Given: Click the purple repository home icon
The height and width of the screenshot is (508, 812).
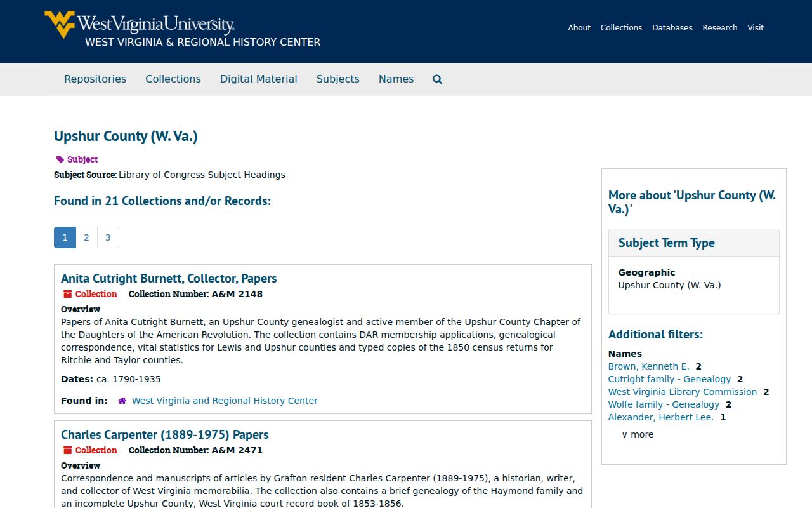Looking at the screenshot, I should click(122, 401).
